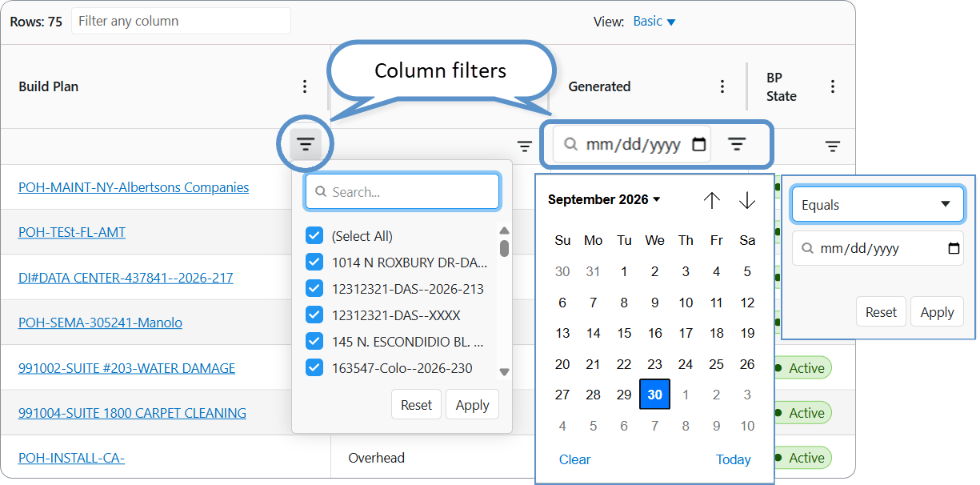The width and height of the screenshot is (980, 485).
Task: Open calendar picker icon in Generated filter field
Action: (x=698, y=144)
